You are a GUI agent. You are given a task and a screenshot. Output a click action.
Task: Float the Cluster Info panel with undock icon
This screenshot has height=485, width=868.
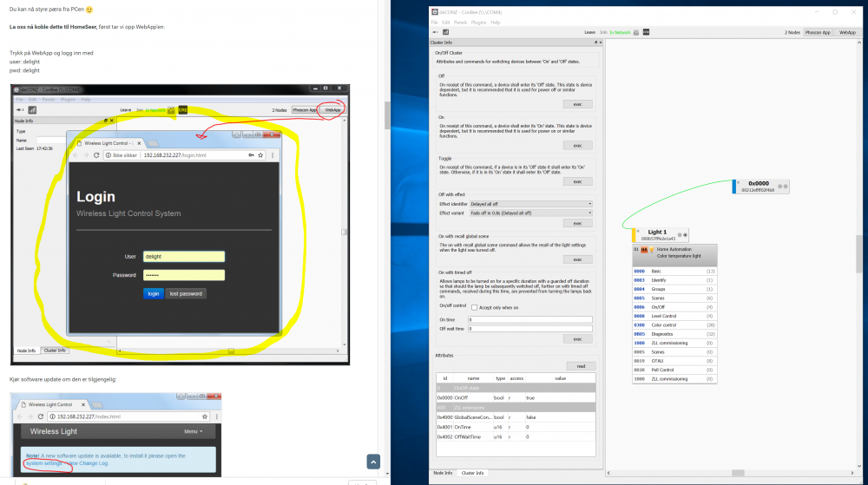(x=595, y=42)
